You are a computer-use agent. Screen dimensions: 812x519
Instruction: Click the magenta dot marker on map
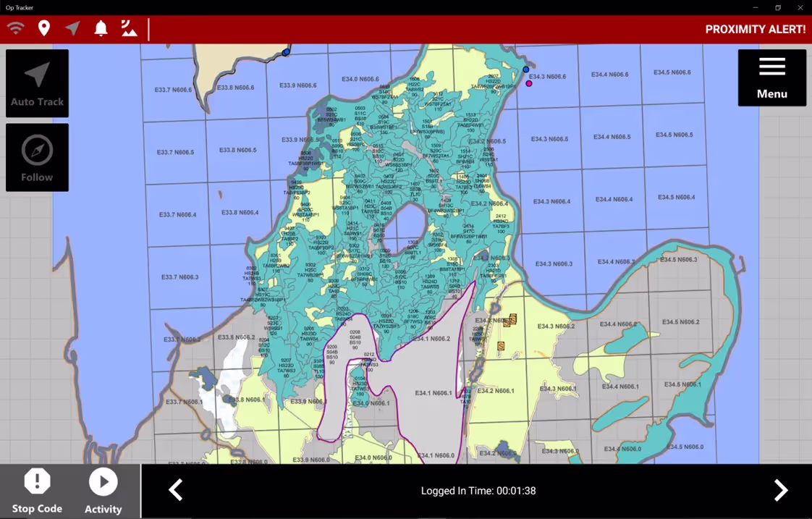coord(529,83)
